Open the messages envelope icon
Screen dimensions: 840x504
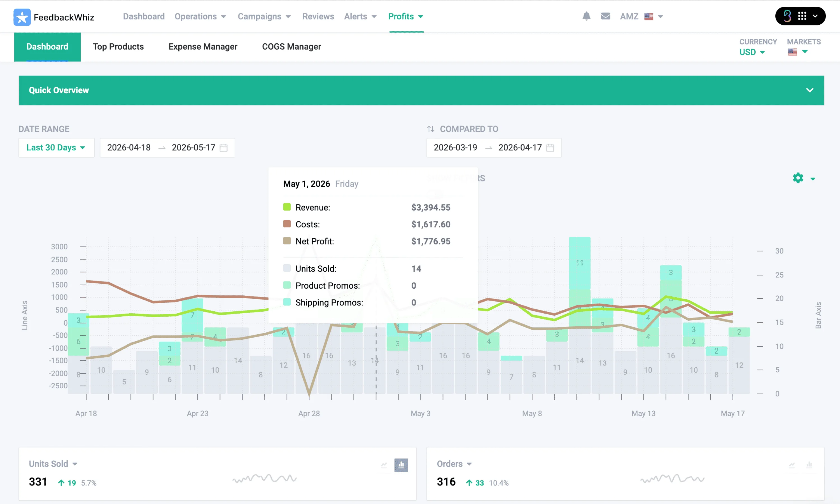[x=605, y=16]
